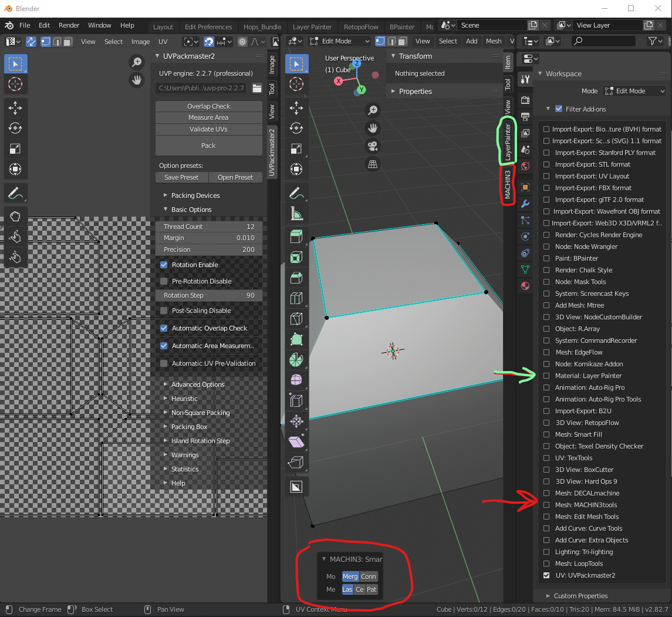Select the Annotate tool in UV editor

(x=15, y=193)
